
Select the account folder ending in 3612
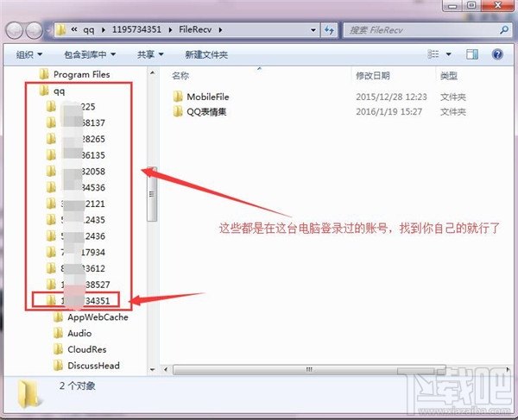[x=76, y=268]
